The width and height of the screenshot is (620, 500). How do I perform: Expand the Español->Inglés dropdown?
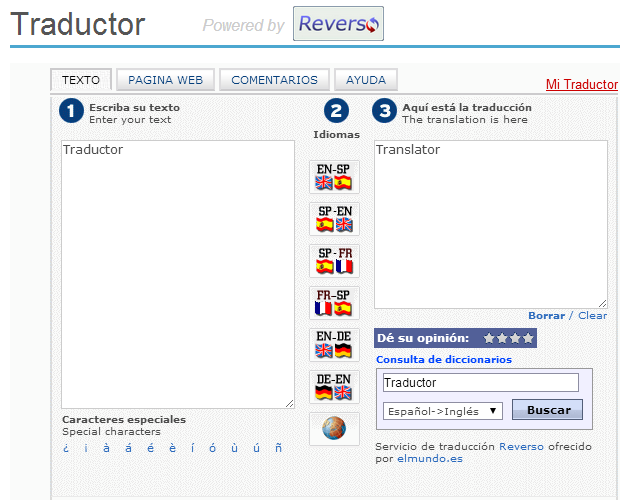(x=443, y=411)
